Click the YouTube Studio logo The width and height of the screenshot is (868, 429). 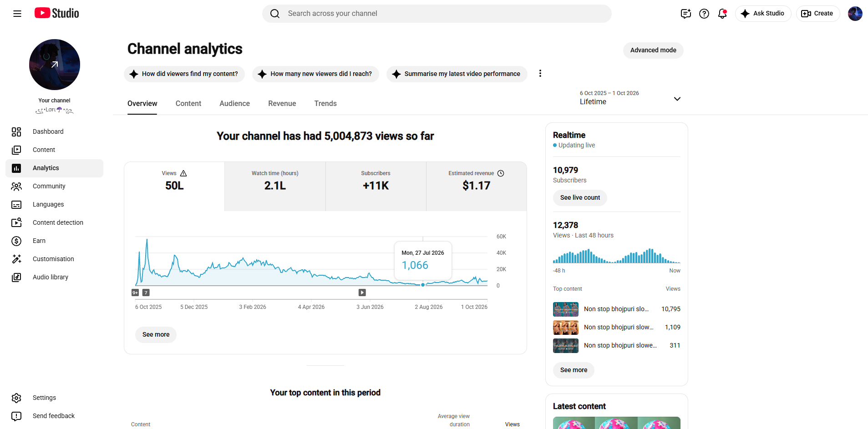[x=57, y=13]
